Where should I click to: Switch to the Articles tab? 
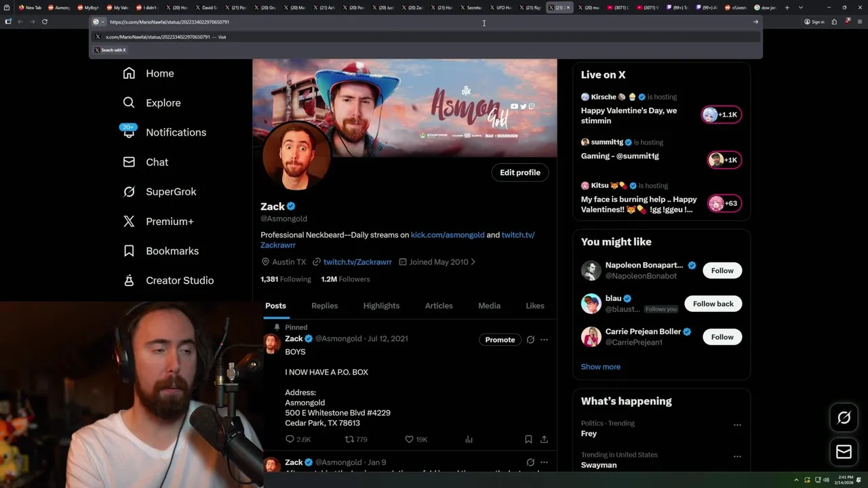point(439,306)
